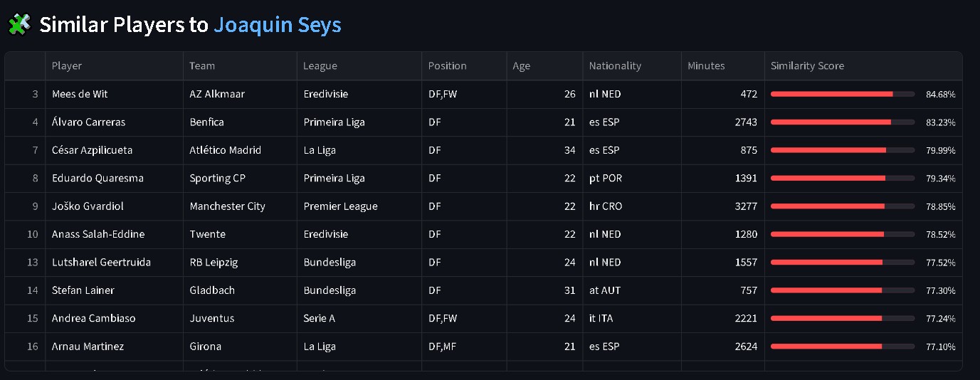Image resolution: width=980 pixels, height=380 pixels.
Task: Sort by the Minutes column header
Action: pyautogui.click(x=723, y=65)
